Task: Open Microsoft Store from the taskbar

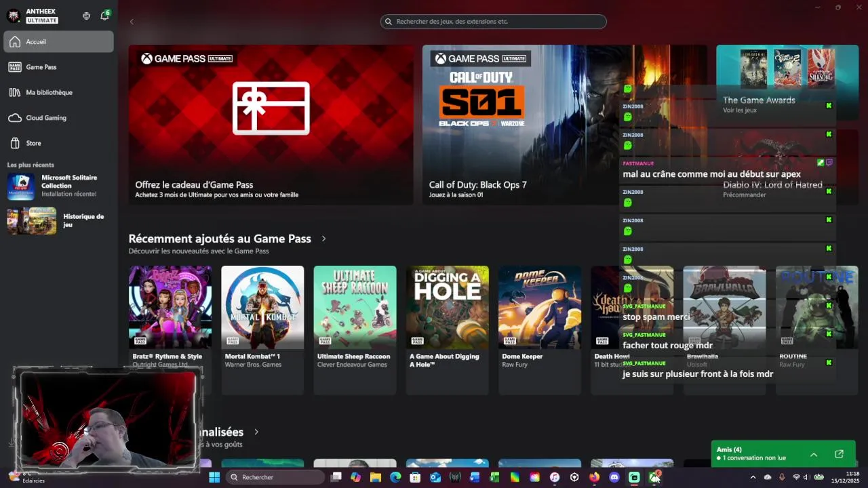Action: pyautogui.click(x=415, y=477)
